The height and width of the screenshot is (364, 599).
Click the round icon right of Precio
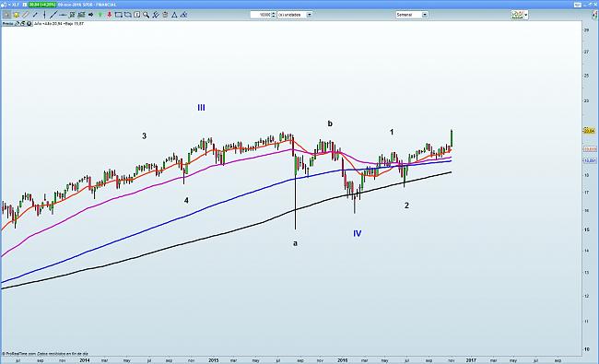[x=29, y=24]
